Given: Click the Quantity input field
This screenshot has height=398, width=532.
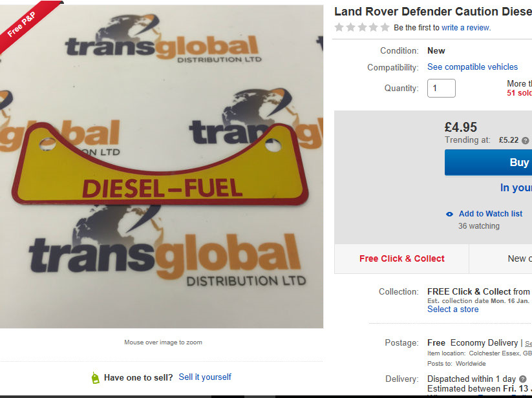Looking at the screenshot, I should (441, 88).
